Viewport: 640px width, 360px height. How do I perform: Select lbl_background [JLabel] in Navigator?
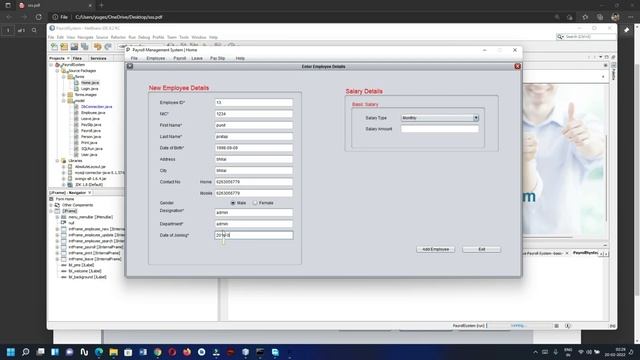(x=87, y=277)
